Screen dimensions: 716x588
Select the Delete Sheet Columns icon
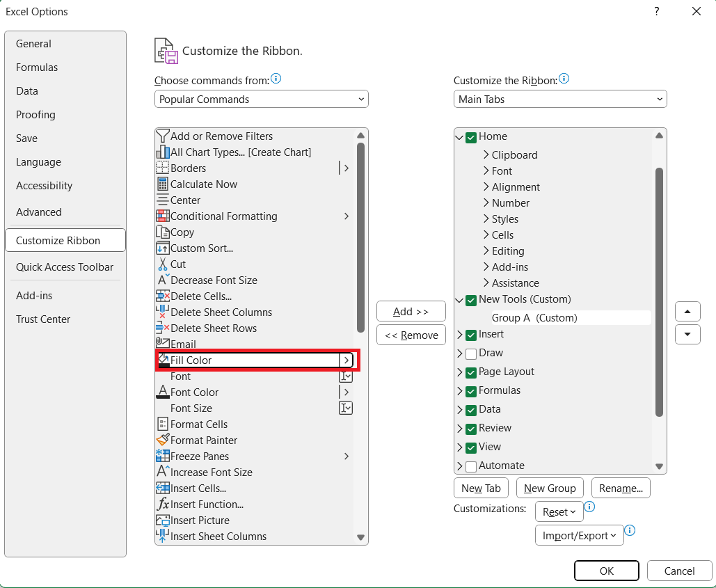tap(163, 312)
